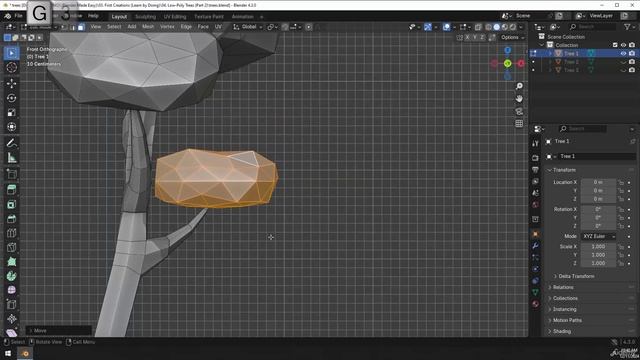Click Location X value field
640x360 pixels.
click(x=598, y=182)
